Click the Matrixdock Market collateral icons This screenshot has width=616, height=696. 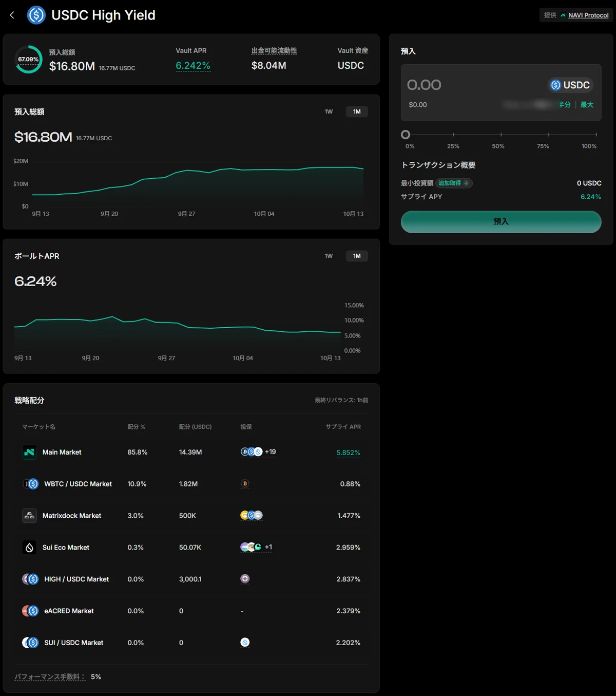coord(252,515)
